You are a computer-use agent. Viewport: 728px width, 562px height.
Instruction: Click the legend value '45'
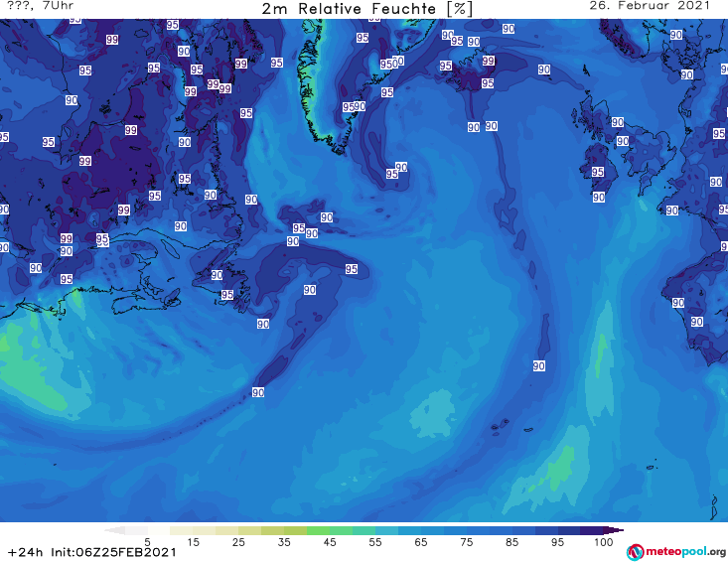pos(330,542)
